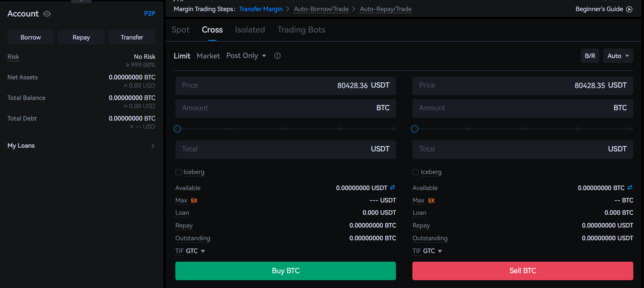
Task: Click buy slider midpoint marker
Action: pyautogui.click(x=286, y=129)
